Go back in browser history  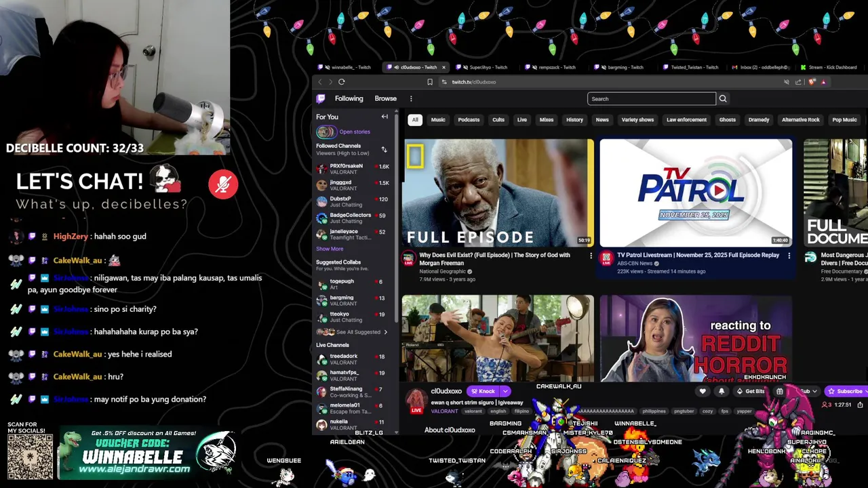320,82
